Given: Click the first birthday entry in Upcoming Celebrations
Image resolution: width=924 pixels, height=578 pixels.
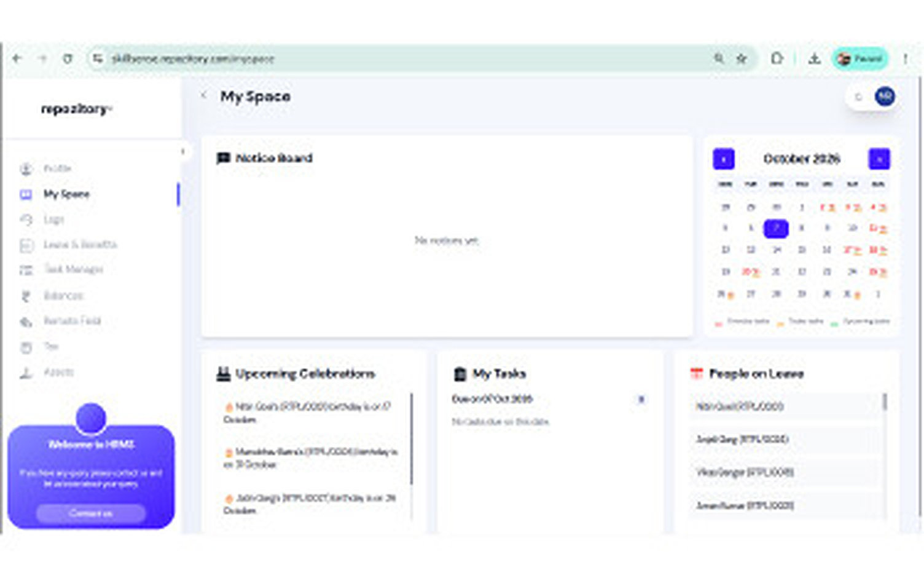Looking at the screenshot, I should point(311,413).
